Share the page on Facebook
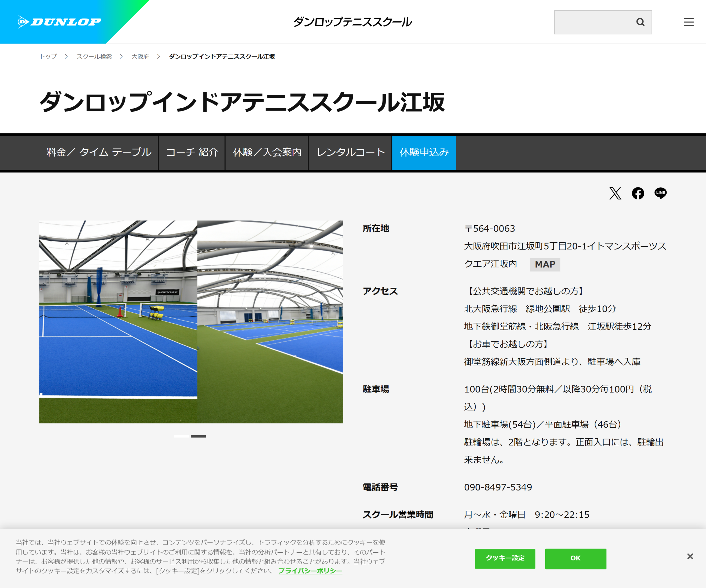Image resolution: width=706 pixels, height=588 pixels. point(638,193)
